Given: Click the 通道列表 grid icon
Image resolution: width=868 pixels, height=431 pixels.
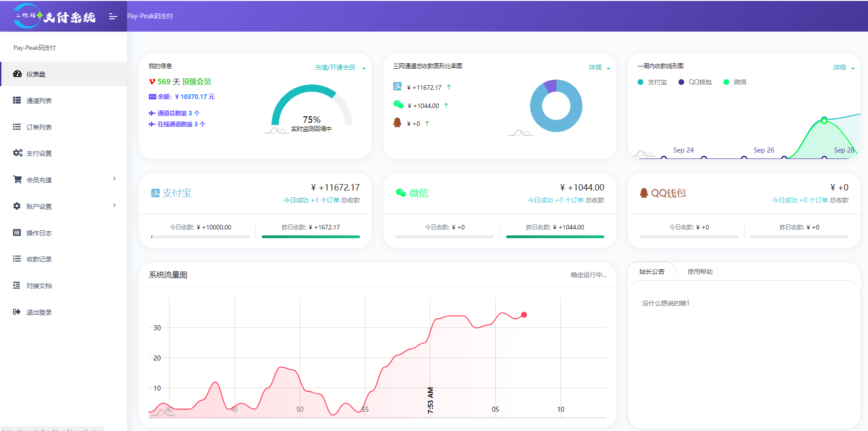Looking at the screenshot, I should [x=17, y=100].
